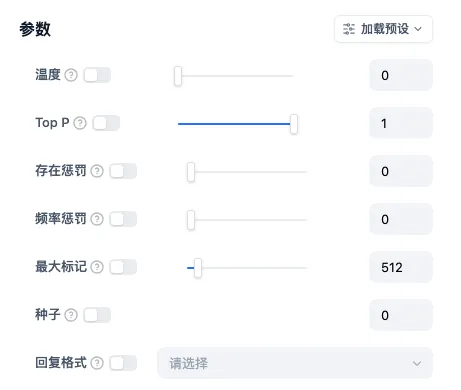Screen dimensions: 461x390
Task: Click the 最大标记 slider handle
Action: click(x=198, y=268)
